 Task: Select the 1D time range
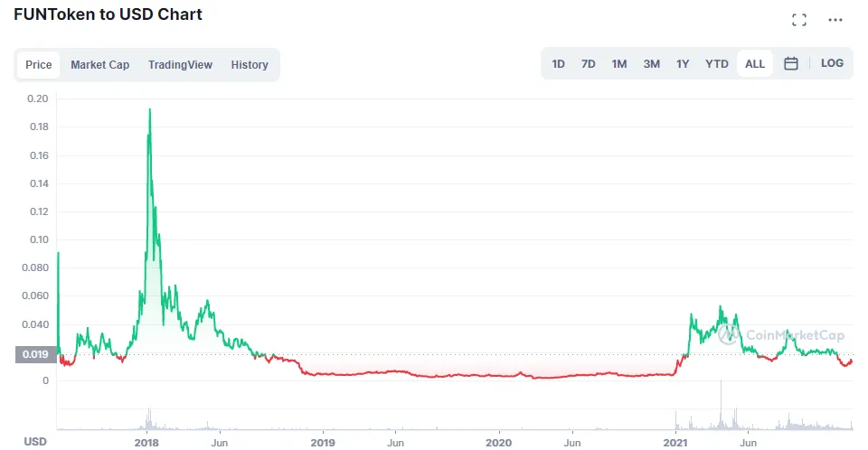558,63
